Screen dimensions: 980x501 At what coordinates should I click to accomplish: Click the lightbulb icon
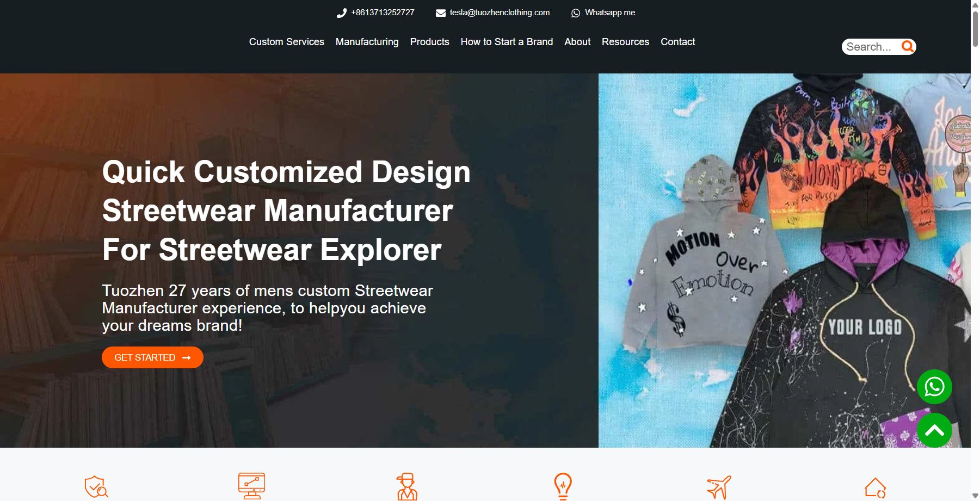563,486
